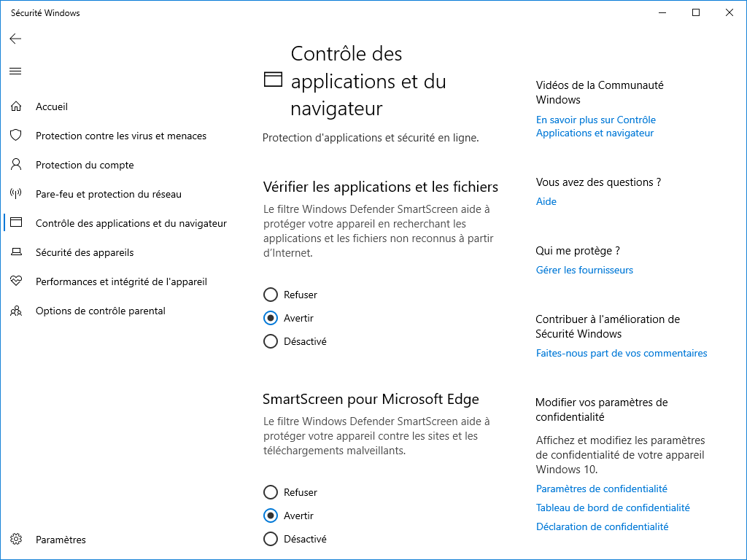Viewport: 747px width, 560px height.
Task: Open the Paramètres gear icon
Action: (x=16, y=539)
